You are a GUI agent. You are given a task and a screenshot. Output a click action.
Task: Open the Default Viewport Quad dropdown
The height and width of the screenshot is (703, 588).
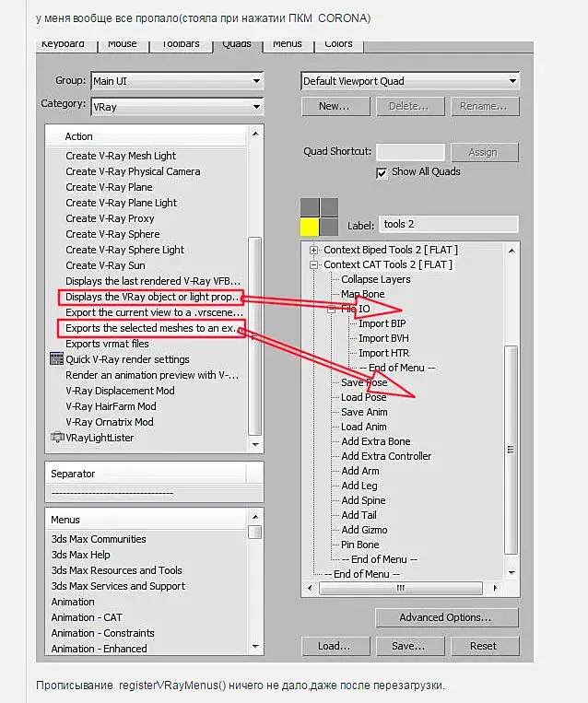410,81
